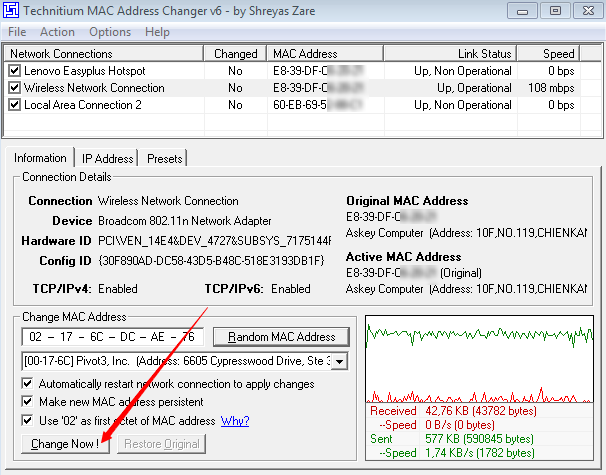Open the Why? link
Screen dimensions: 606x475
[x=235, y=421]
